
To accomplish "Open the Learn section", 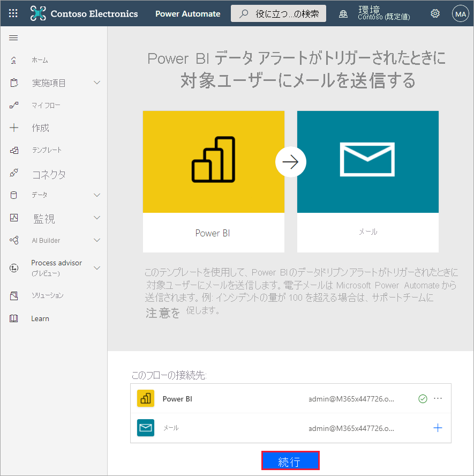I will point(40,318).
